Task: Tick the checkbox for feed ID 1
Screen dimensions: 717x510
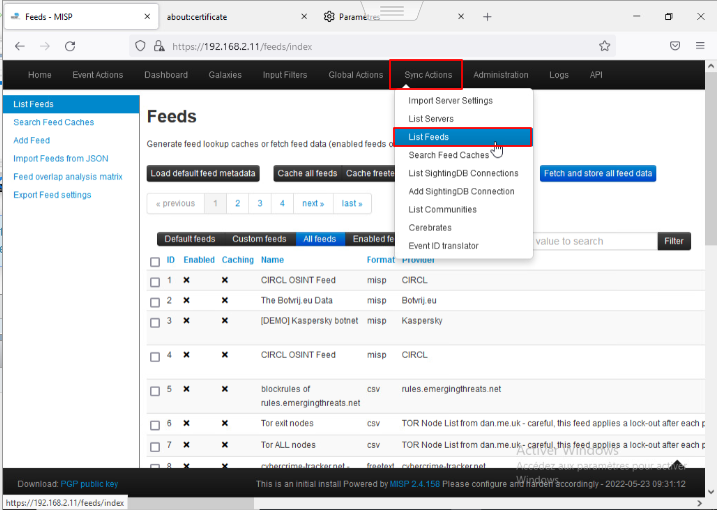Action: pyautogui.click(x=155, y=282)
